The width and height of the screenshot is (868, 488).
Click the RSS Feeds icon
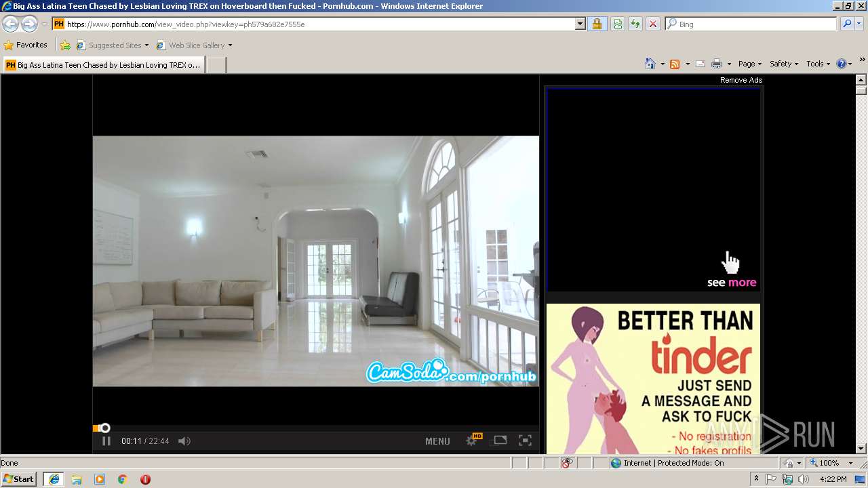(675, 64)
